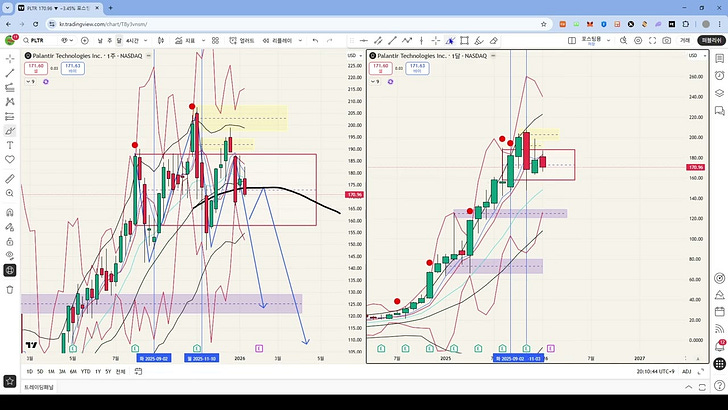Expand the interval dropdown next to 4시간
728x410 pixels.
(145, 41)
